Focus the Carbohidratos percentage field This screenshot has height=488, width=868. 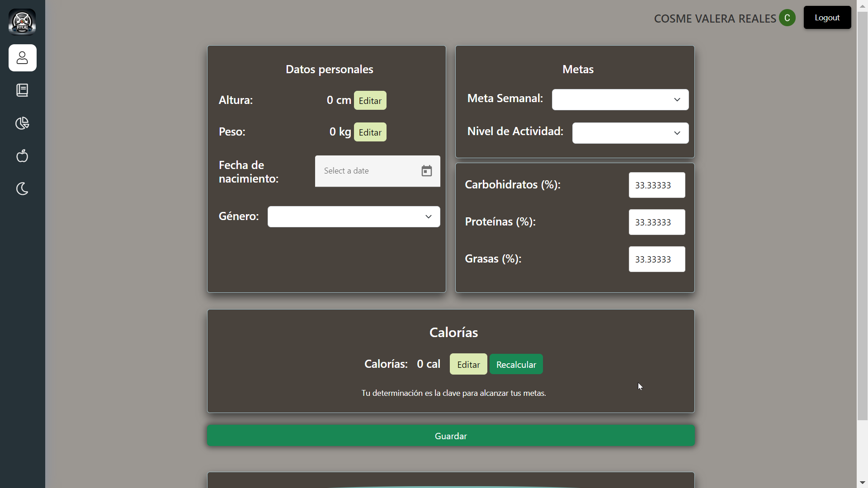[x=656, y=185]
